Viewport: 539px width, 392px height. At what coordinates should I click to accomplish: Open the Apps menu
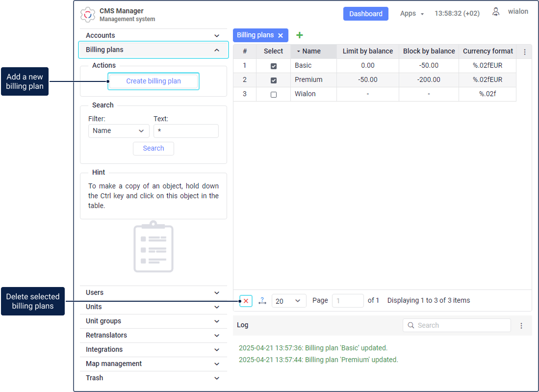click(x=412, y=13)
